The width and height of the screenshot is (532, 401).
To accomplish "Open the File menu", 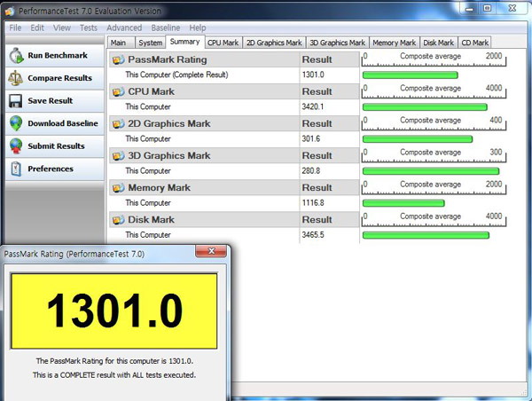I will [15, 28].
